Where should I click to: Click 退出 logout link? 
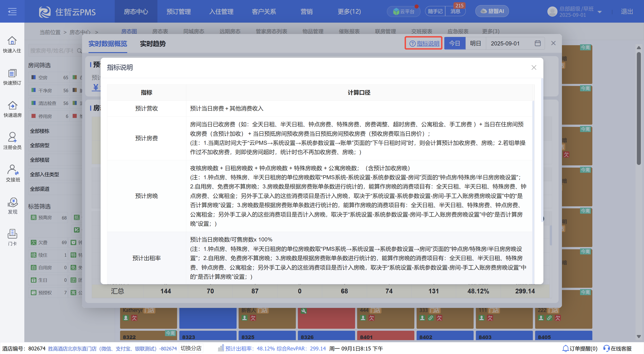pyautogui.click(x=627, y=11)
